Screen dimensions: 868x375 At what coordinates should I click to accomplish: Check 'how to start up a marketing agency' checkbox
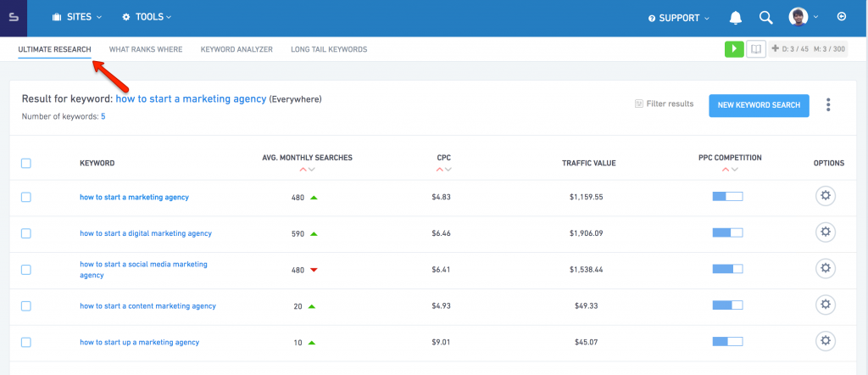pos(26,342)
